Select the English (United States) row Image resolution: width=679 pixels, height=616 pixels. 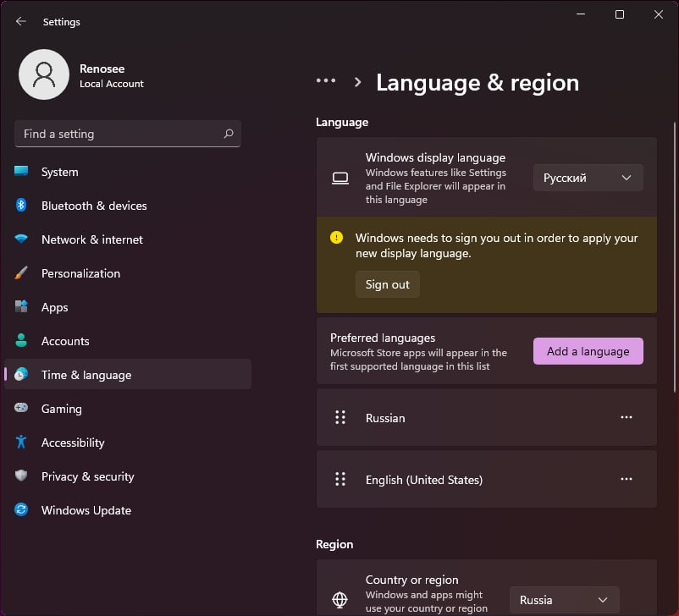pyautogui.click(x=486, y=479)
